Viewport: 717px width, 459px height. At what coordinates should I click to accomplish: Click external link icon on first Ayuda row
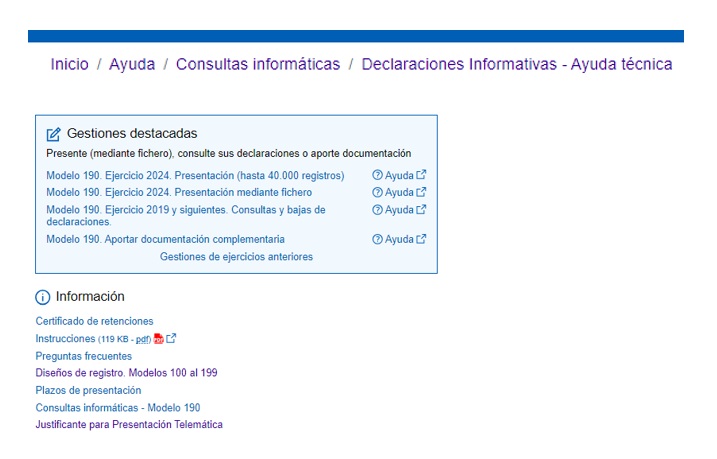coord(421,175)
